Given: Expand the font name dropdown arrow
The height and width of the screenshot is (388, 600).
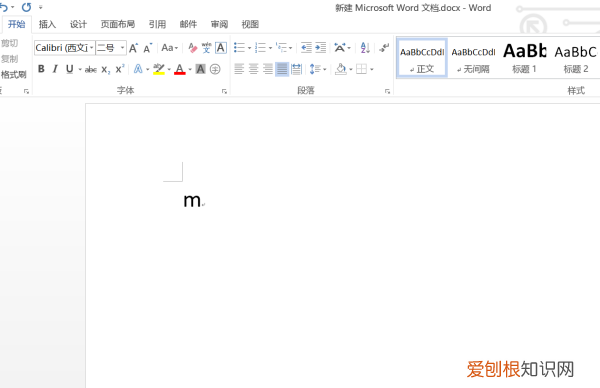Looking at the screenshot, I should (92, 48).
